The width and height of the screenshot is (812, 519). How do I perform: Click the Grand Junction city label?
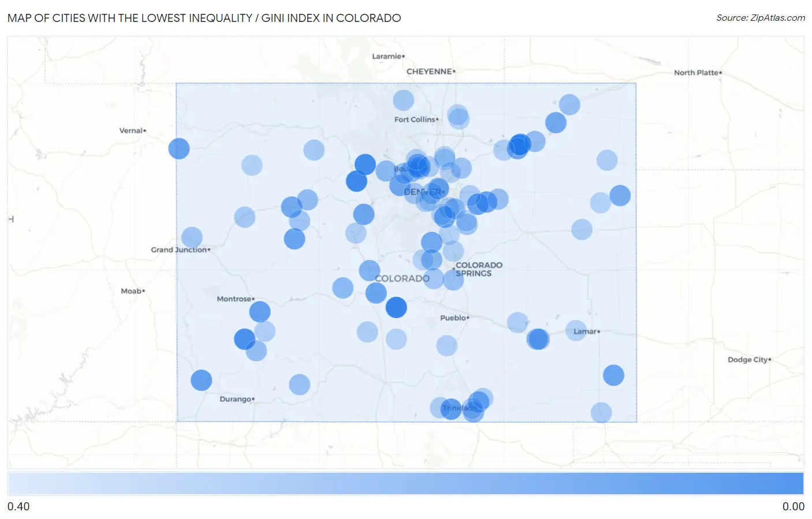[x=180, y=250]
